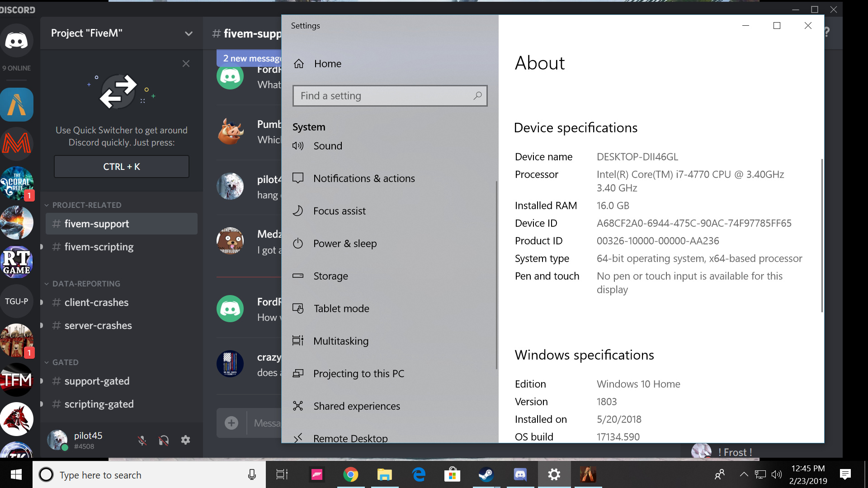Open Power & sleep settings
The height and width of the screenshot is (488, 868).
coord(345,243)
